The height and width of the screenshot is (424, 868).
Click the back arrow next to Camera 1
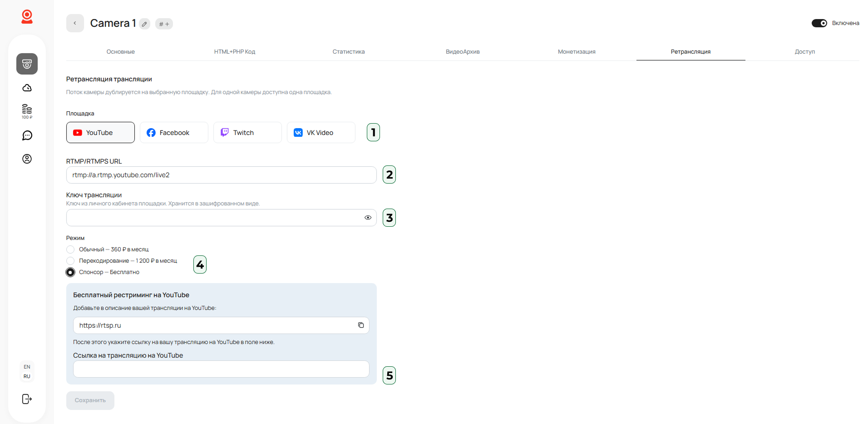[75, 23]
